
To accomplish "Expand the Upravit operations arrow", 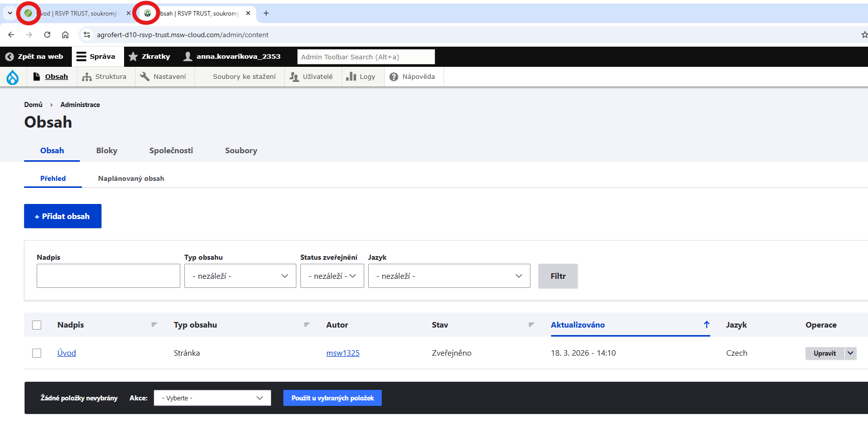I will tap(850, 353).
